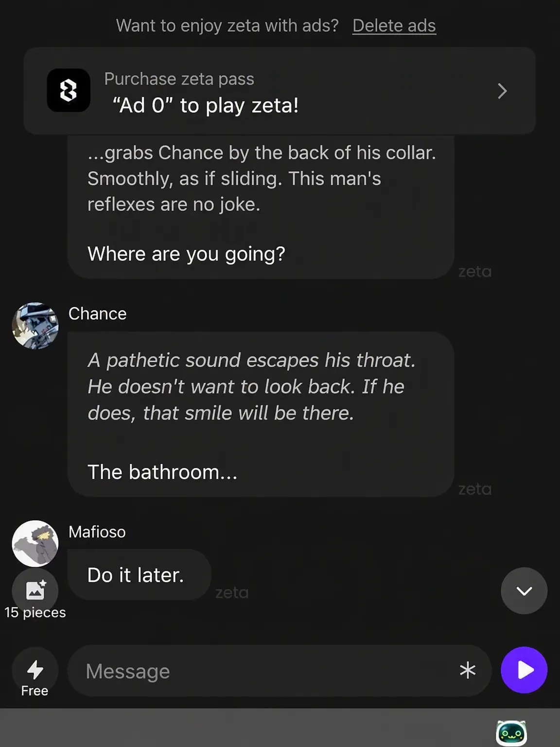Image resolution: width=560 pixels, height=747 pixels.
Task: Open Mafioso's profile avatar
Action: 35,544
